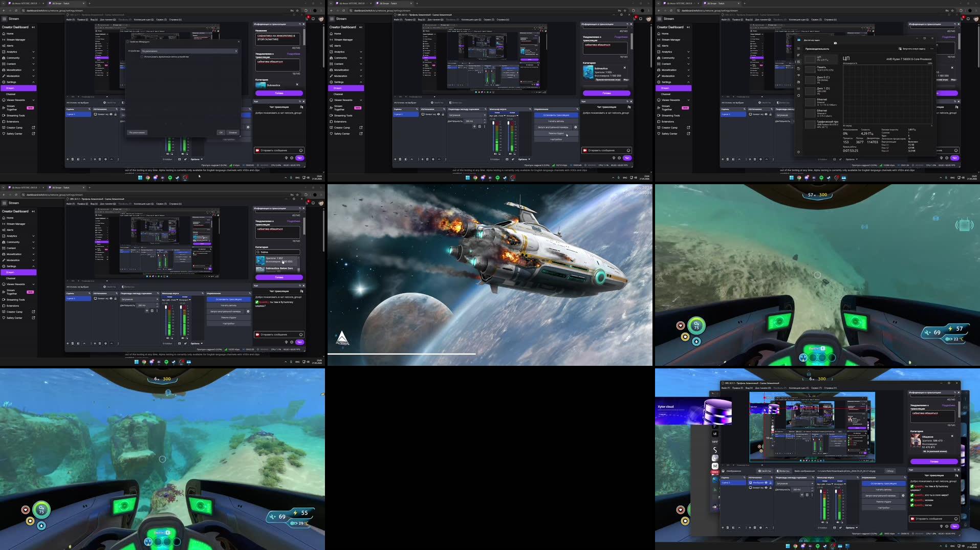Toggle source lock in the device dialog frame
Viewport: 980px width, 550px height.
pyautogui.click(x=116, y=114)
